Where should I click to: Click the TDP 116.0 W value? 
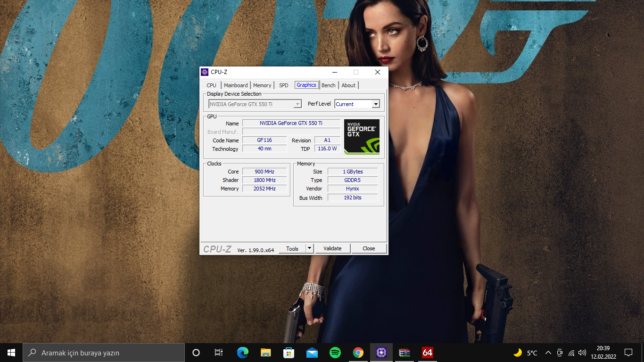tap(327, 149)
